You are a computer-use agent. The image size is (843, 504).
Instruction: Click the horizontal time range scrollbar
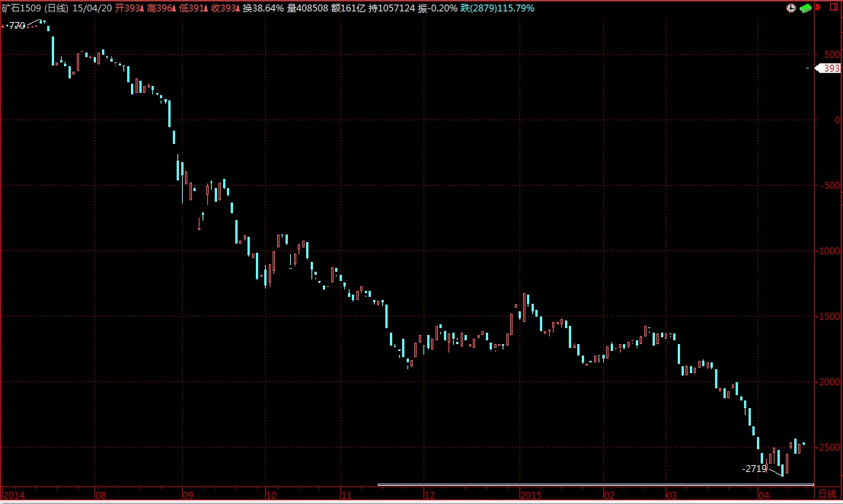(x=596, y=484)
